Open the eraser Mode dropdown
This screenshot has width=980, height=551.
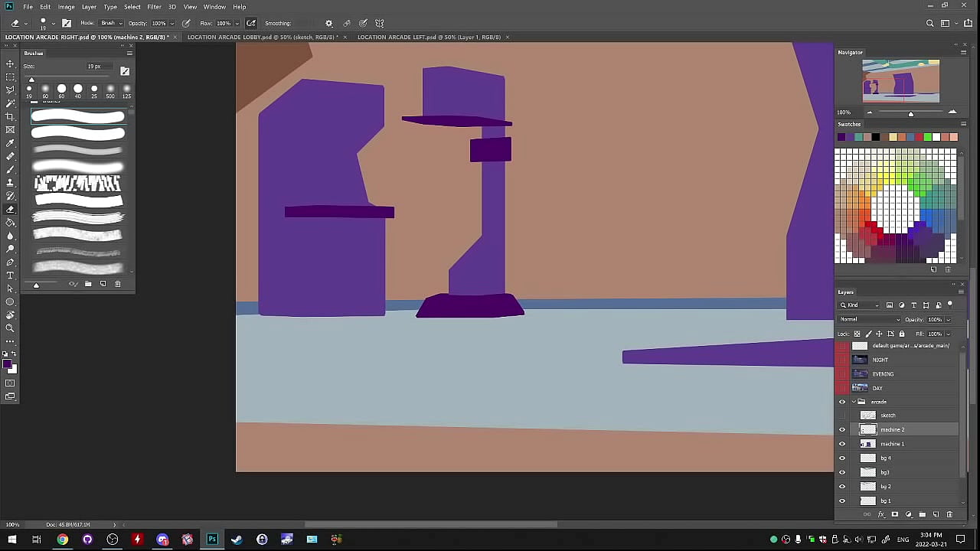point(111,23)
